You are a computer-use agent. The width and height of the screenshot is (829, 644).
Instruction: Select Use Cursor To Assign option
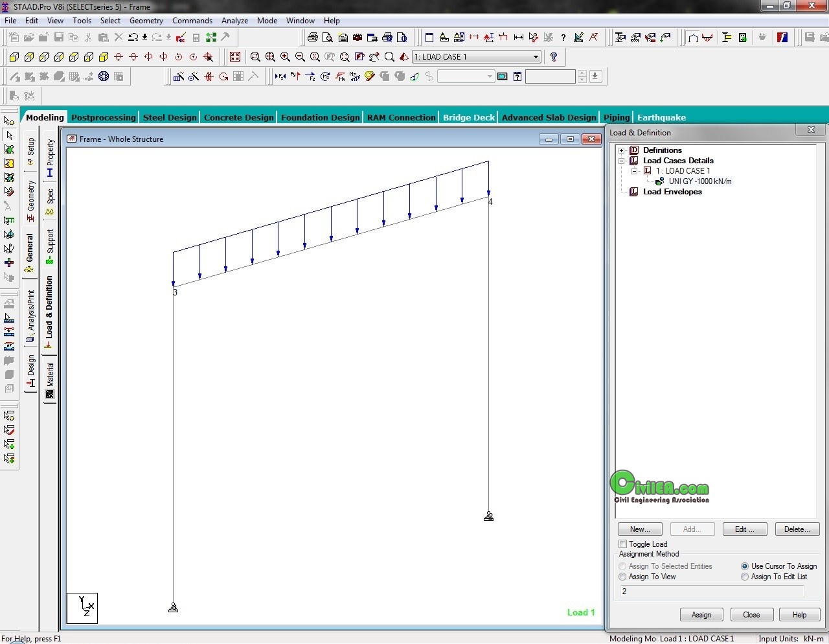click(745, 566)
